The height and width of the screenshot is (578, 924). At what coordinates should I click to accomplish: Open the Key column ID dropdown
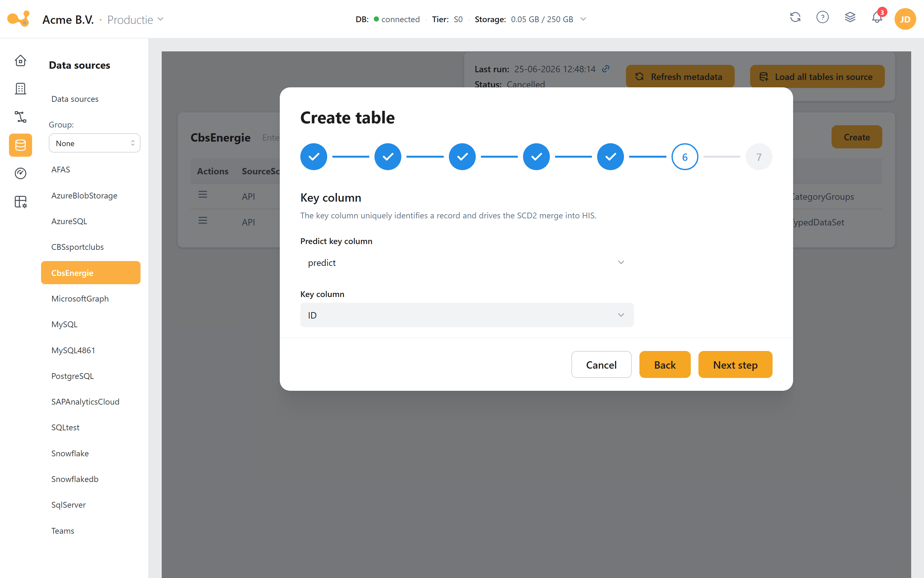pyautogui.click(x=467, y=315)
